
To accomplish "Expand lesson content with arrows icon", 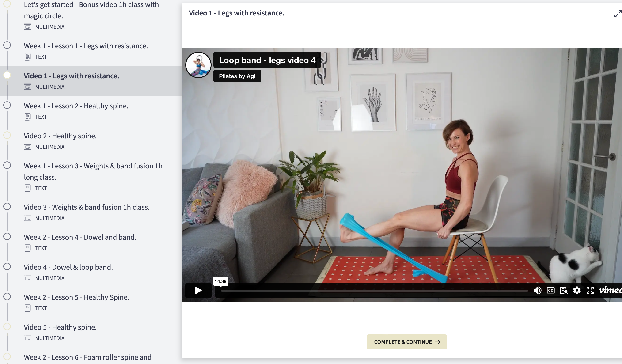I will 618,14.
